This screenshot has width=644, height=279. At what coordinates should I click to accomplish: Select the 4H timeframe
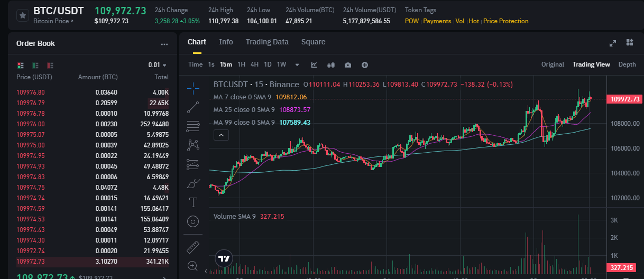254,64
